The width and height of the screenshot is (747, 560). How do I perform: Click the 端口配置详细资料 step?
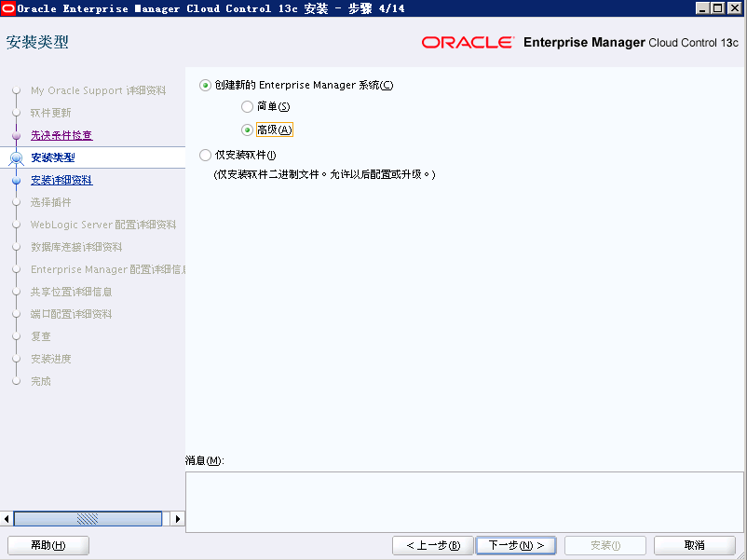tap(72, 315)
